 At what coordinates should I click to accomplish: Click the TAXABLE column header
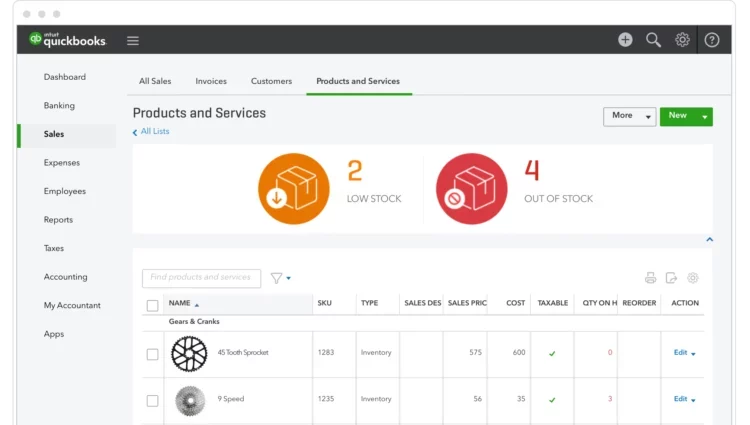pos(552,303)
